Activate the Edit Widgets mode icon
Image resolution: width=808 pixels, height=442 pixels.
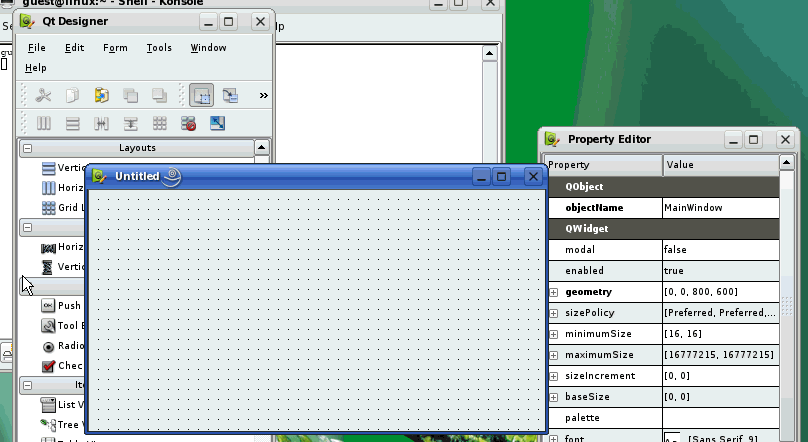pyautogui.click(x=201, y=95)
